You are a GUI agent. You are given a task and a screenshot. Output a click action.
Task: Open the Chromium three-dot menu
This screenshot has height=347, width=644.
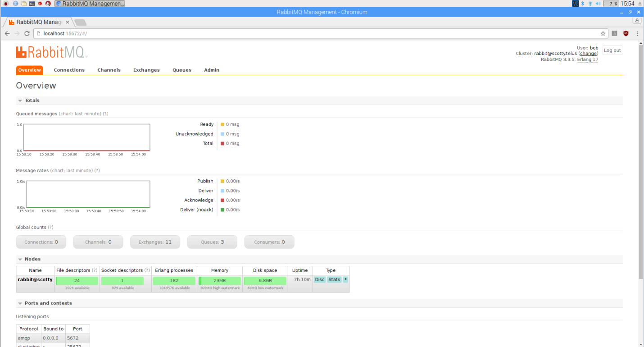click(637, 33)
